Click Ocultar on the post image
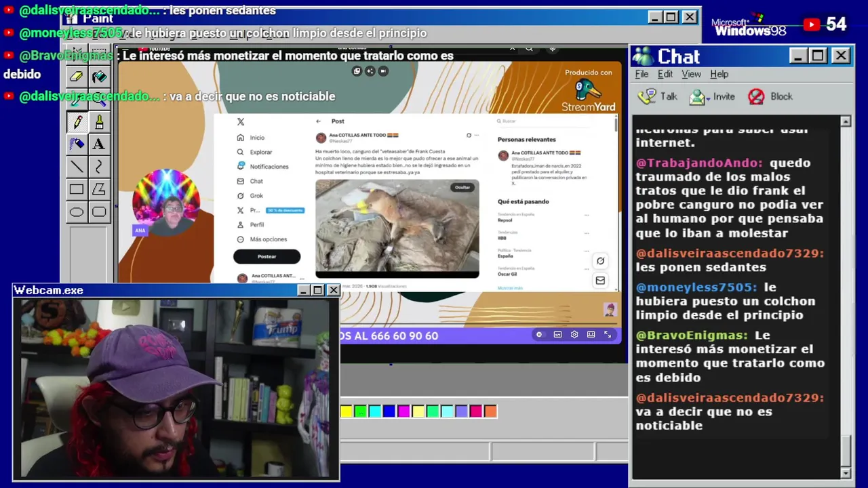The image size is (868, 488). coord(462,187)
